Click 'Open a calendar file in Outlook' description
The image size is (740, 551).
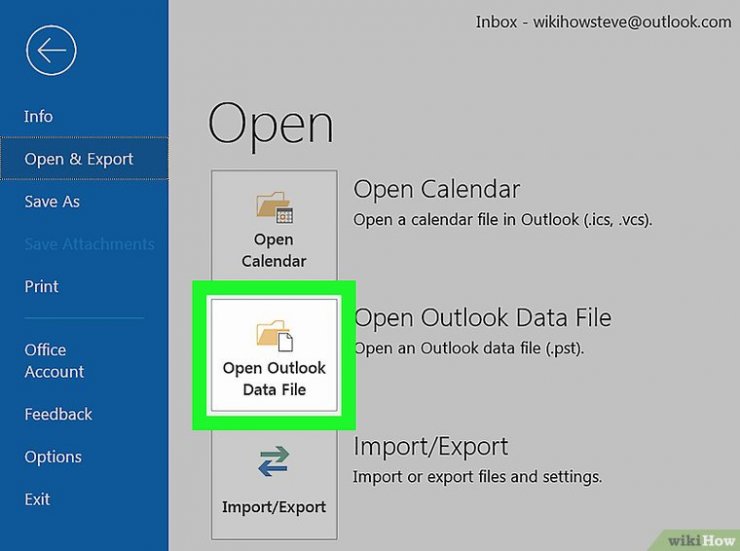(503, 220)
